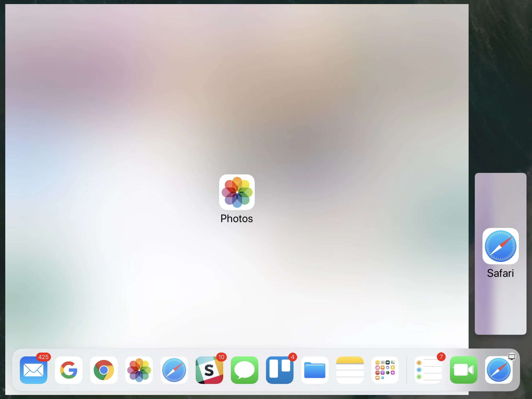Tap the large centered Photos app icon

click(237, 192)
